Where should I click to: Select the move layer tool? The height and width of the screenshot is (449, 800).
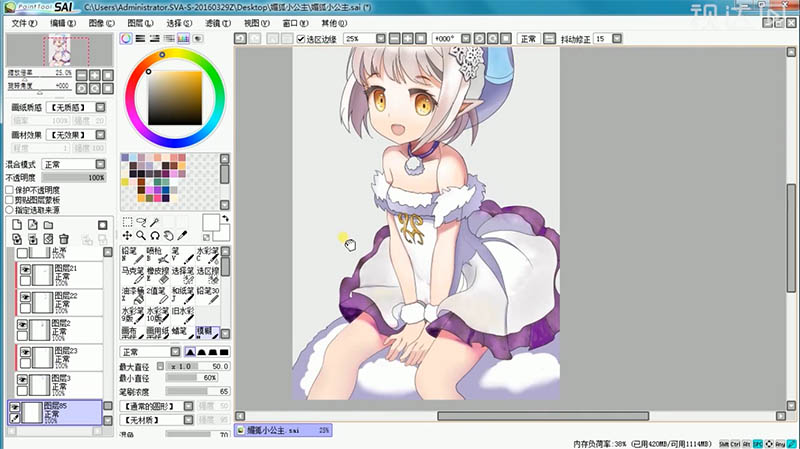click(x=128, y=235)
